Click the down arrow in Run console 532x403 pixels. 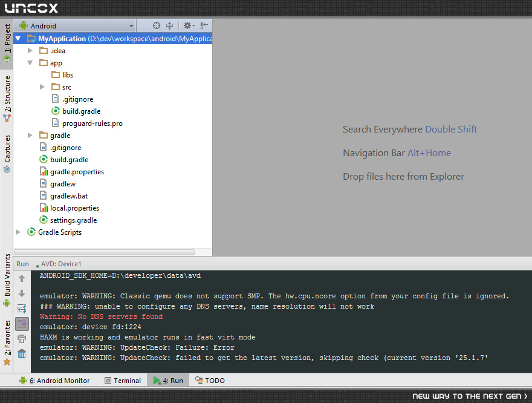[x=22, y=293]
